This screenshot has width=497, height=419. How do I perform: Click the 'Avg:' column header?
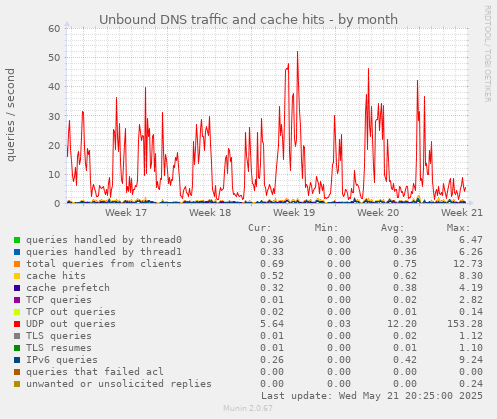(x=392, y=228)
